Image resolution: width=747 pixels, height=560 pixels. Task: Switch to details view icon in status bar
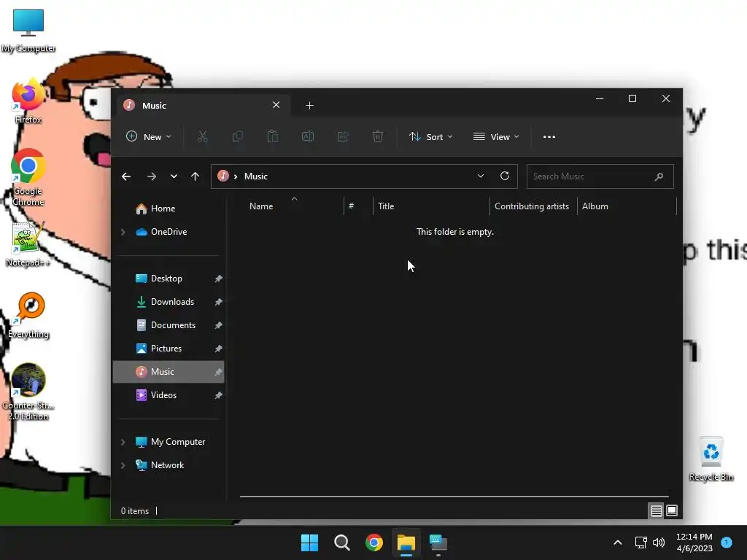tap(656, 511)
